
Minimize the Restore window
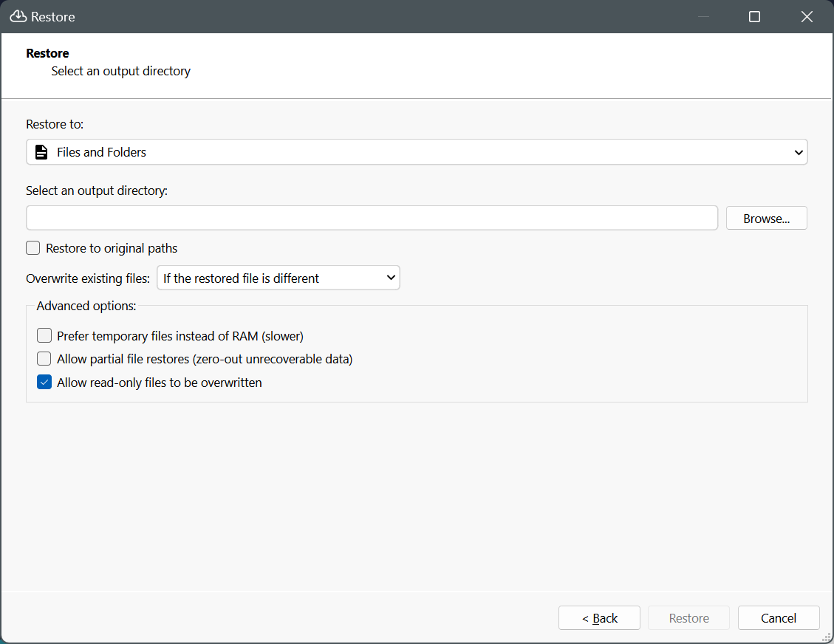(703, 16)
